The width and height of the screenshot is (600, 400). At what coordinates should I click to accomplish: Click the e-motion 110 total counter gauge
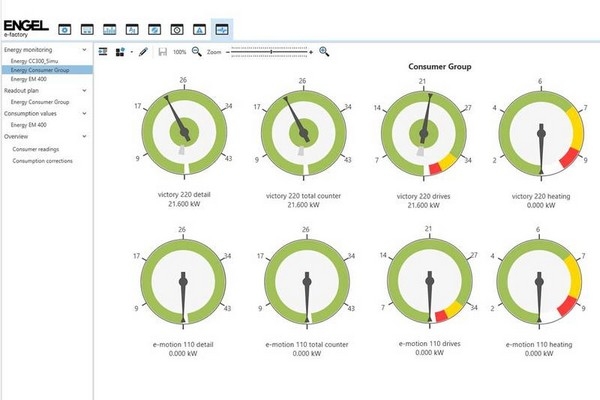pos(307,282)
